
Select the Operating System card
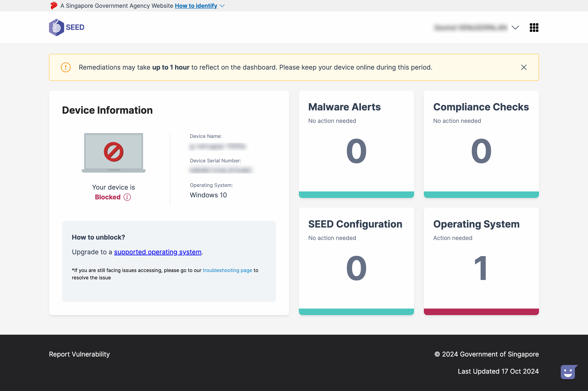click(481, 261)
